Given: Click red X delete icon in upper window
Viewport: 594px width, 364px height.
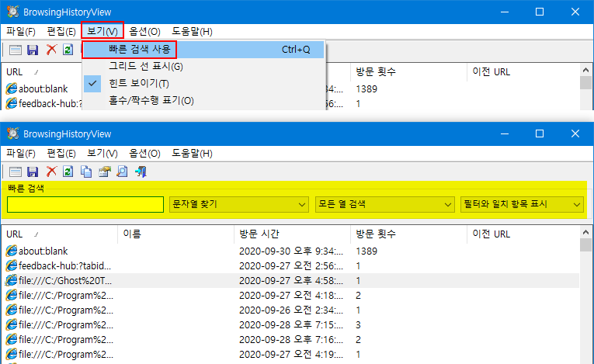Looking at the screenshot, I should 51,50.
